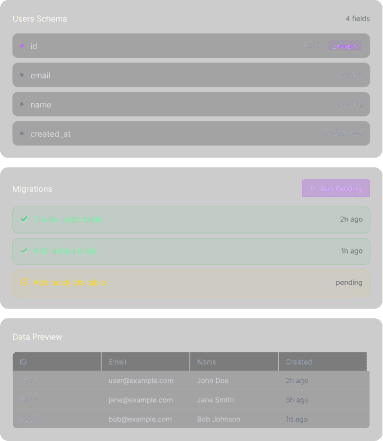
Task: Click the clock icon on Add products table
Action: pos(24,282)
